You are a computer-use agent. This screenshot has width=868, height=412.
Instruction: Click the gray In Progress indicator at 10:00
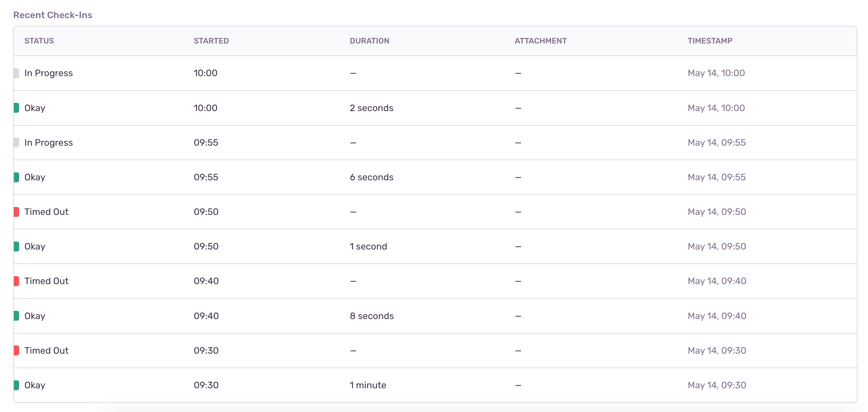click(16, 73)
